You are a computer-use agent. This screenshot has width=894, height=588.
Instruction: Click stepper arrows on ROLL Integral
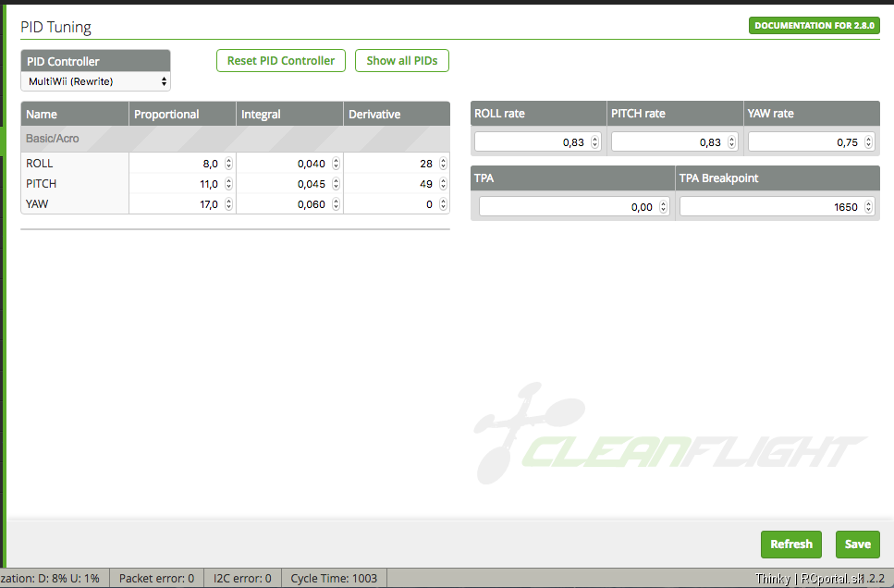(336, 164)
